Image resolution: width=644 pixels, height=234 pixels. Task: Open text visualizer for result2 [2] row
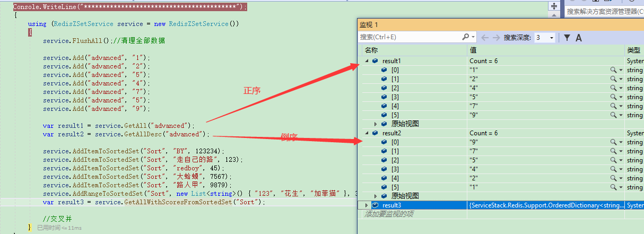[x=613, y=160]
